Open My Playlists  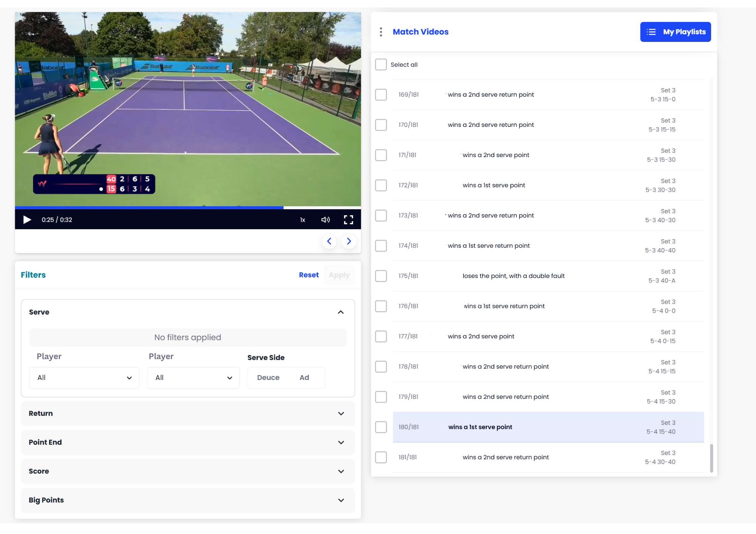(x=675, y=32)
